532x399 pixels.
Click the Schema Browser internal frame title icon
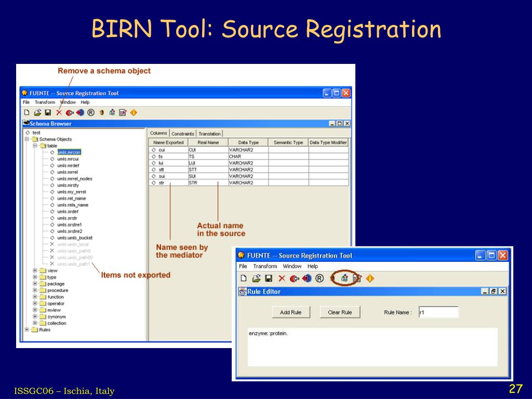pos(26,123)
